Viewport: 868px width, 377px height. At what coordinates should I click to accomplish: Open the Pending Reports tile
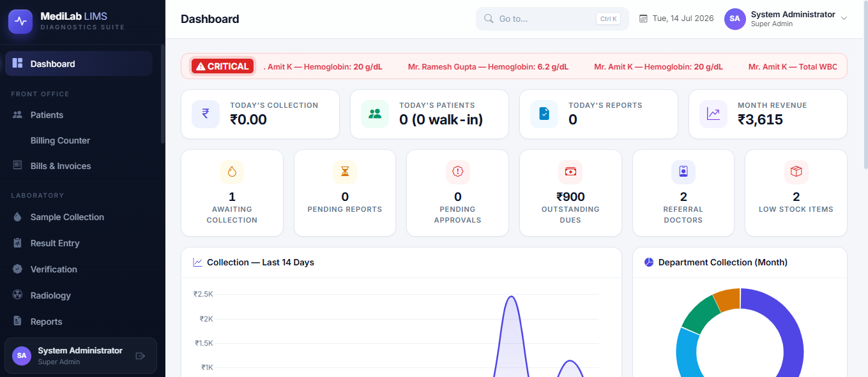click(345, 193)
